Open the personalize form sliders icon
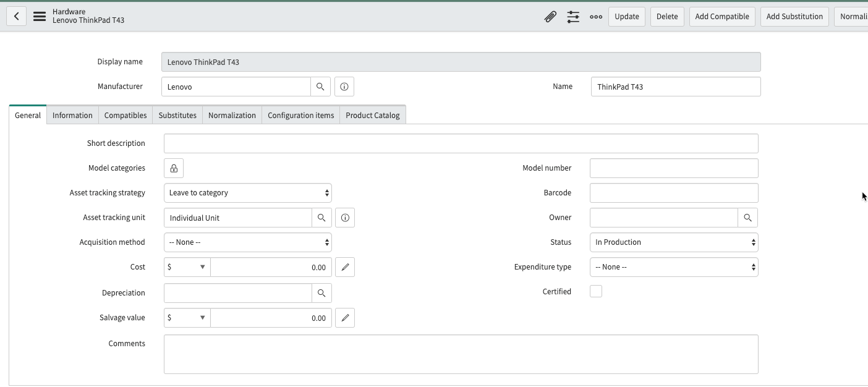The image size is (868, 387). pos(573,17)
